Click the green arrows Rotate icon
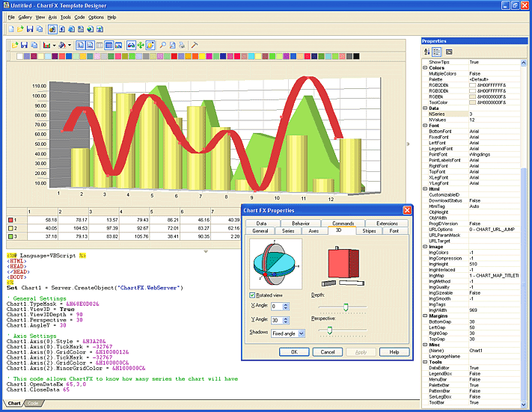The image size is (532, 412). click(x=141, y=45)
